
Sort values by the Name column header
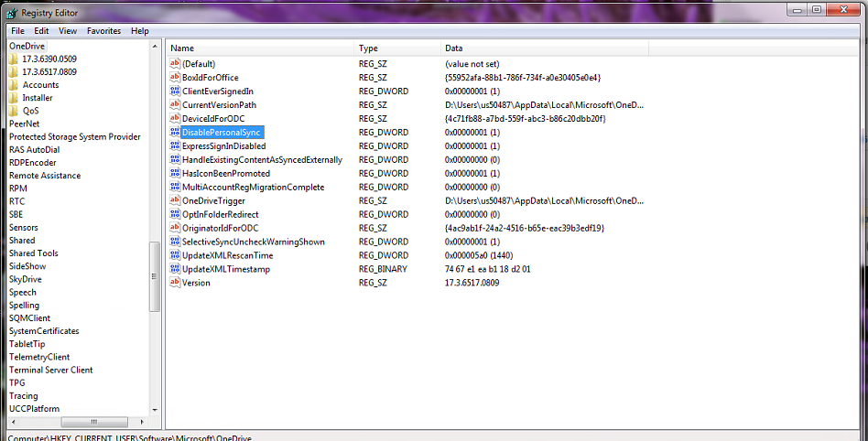[x=260, y=48]
